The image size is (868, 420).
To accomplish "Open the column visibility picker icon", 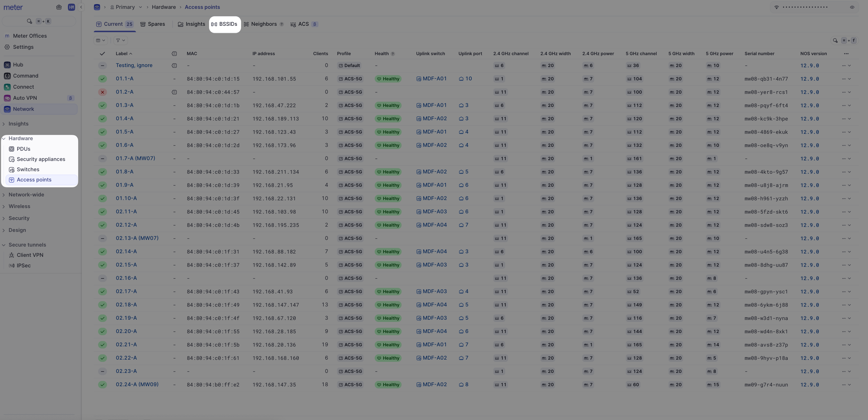I will pyautogui.click(x=100, y=40).
